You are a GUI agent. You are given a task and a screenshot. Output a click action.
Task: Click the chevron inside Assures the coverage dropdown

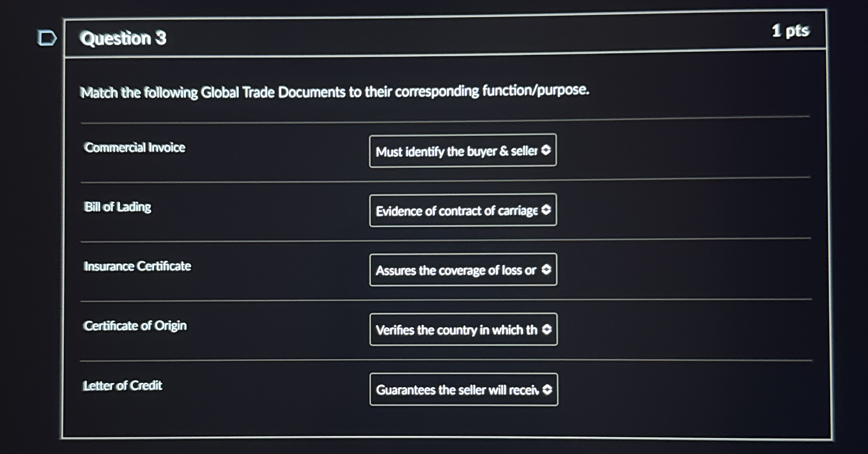[546, 269]
